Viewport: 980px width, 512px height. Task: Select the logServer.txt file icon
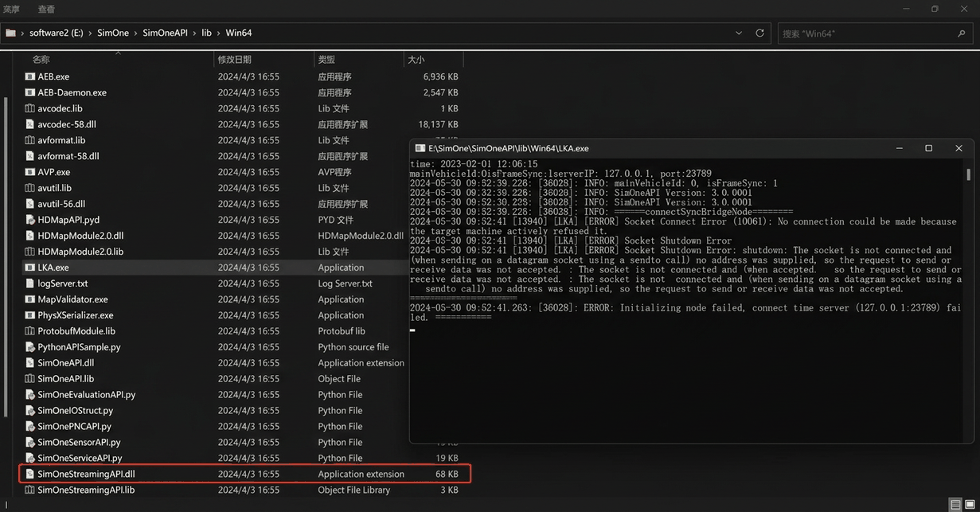pos(30,283)
